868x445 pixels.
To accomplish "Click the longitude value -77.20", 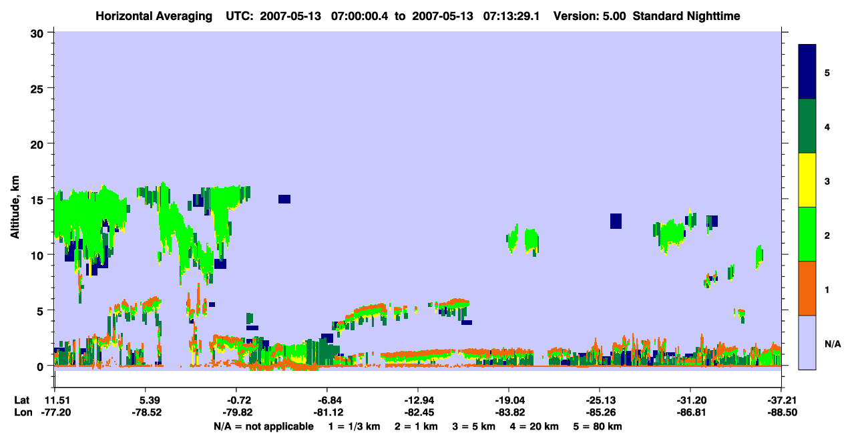I will pyautogui.click(x=55, y=412).
